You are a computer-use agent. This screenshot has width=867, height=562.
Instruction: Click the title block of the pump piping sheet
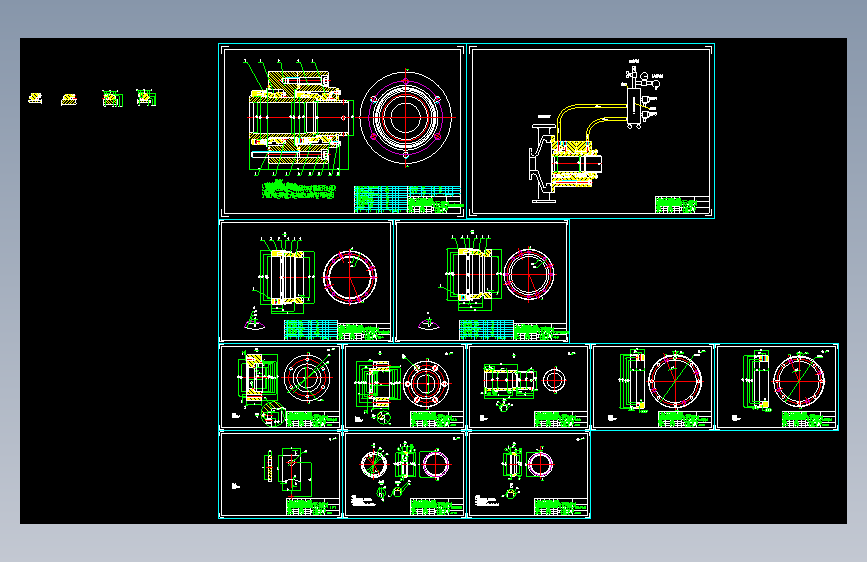[682, 205]
